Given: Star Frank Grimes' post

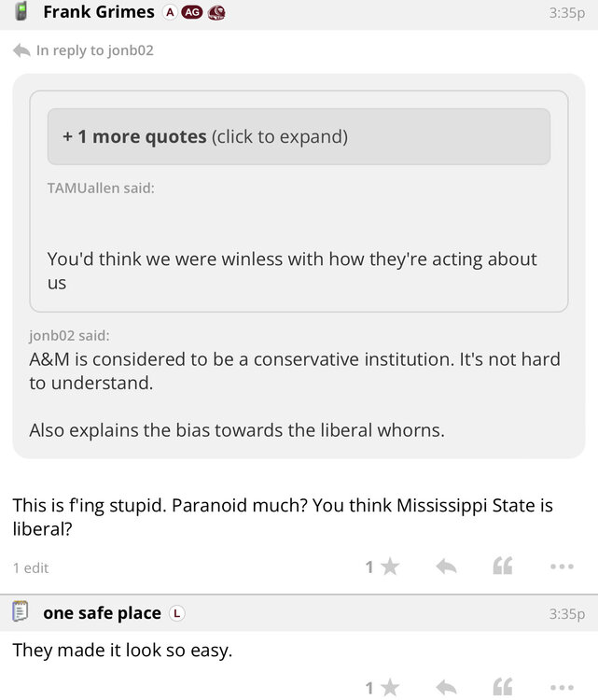Looking at the screenshot, I should coord(389,567).
